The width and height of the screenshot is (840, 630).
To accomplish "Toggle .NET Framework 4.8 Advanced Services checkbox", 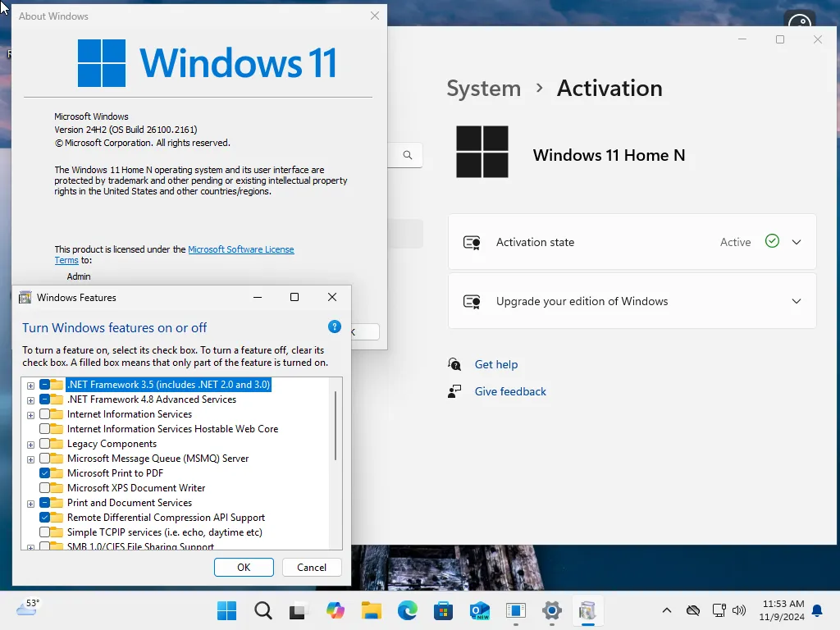I will coord(44,399).
